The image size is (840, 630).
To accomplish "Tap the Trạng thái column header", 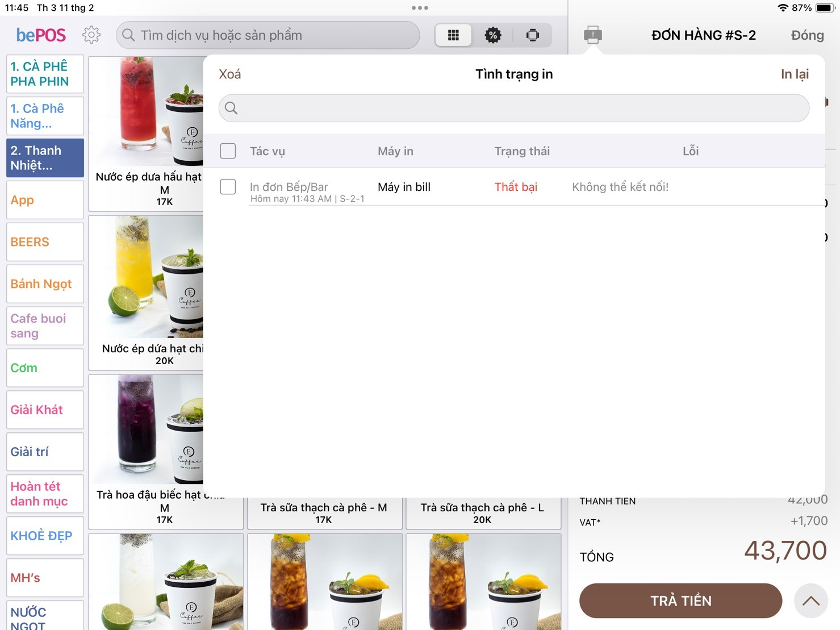I will click(522, 151).
